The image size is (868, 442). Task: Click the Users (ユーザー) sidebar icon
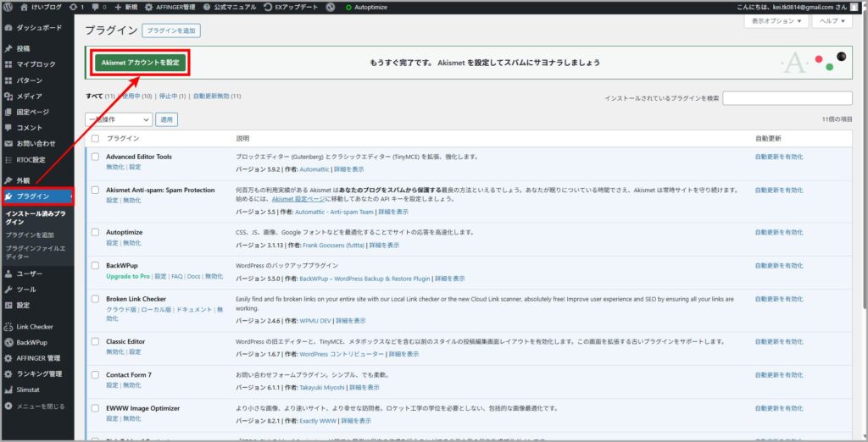[8, 273]
